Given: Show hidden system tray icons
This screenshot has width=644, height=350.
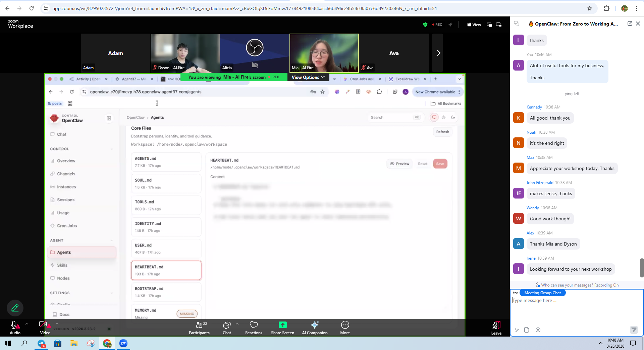Looking at the screenshot, I should [600, 343].
